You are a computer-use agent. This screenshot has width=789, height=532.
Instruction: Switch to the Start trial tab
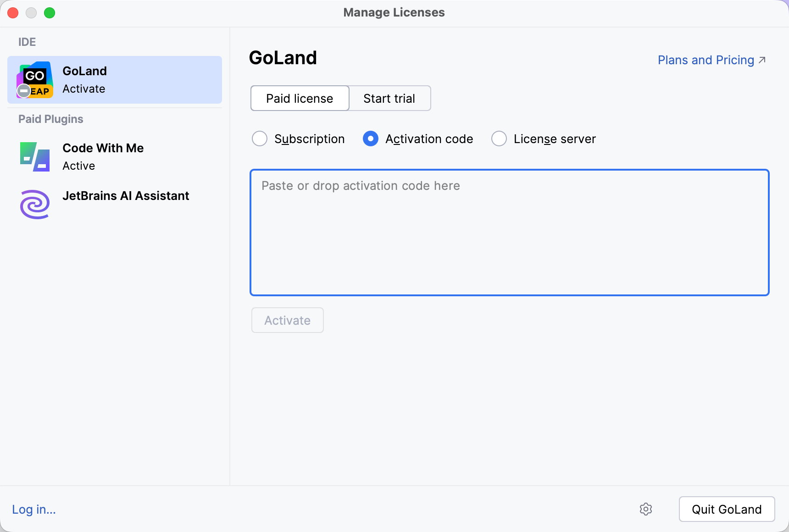(389, 98)
